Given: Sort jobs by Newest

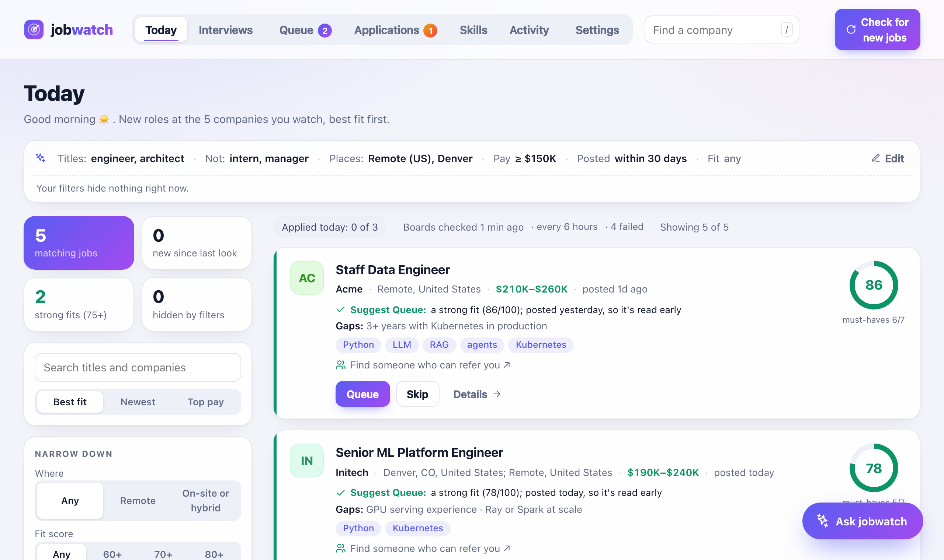Looking at the screenshot, I should pos(138,402).
